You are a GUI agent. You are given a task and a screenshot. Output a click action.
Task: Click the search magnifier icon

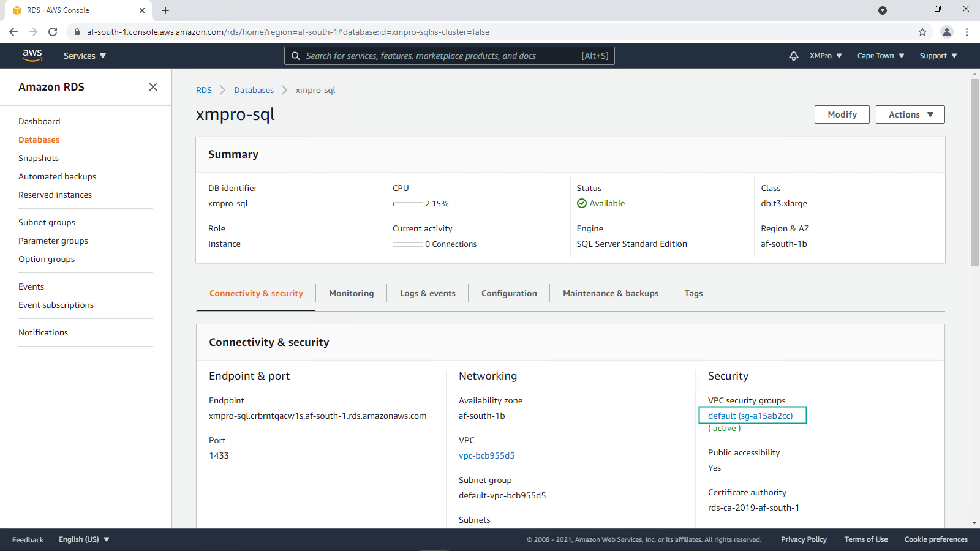[x=296, y=56]
